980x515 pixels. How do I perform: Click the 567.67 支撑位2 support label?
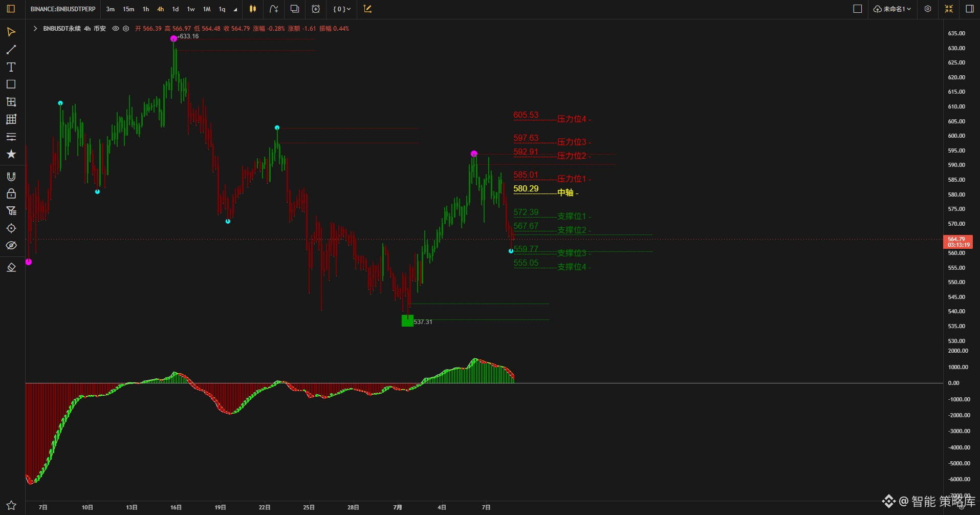pyautogui.click(x=552, y=228)
